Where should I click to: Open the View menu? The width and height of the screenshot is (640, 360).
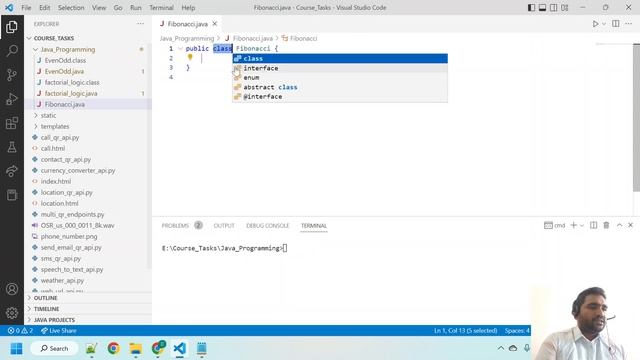[99, 7]
